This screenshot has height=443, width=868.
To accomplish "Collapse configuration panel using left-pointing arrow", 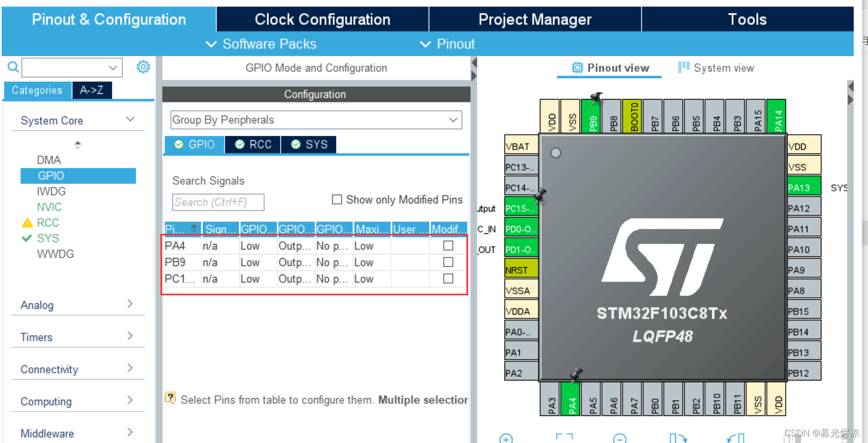I will point(474,63).
